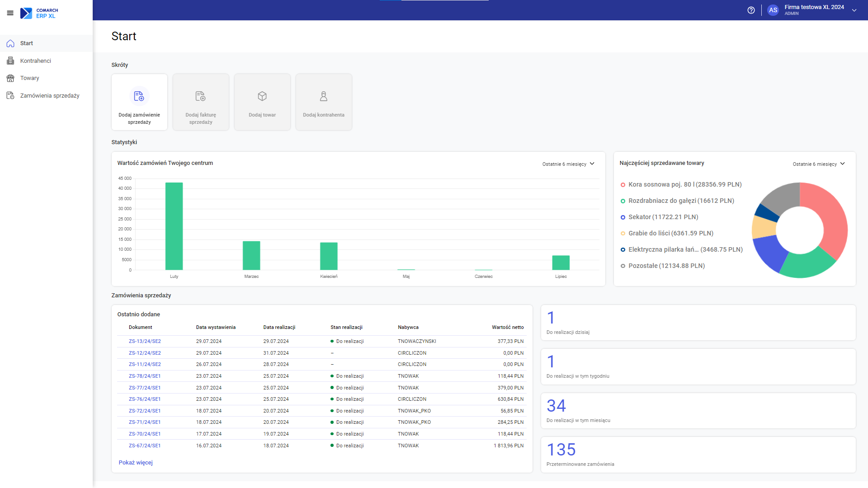Screen dimensions: 868x488
Task: Click the Data realizacji column header
Action: pos(279,328)
